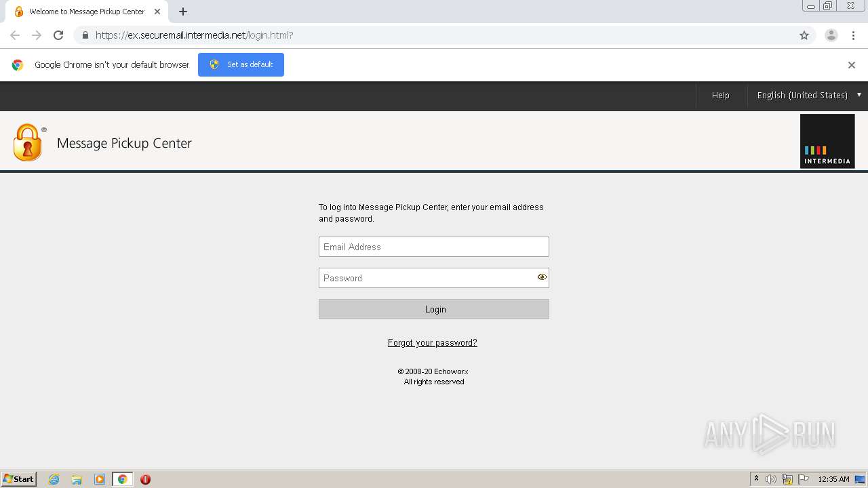This screenshot has height=488, width=868.
Task: Bookmark this page with the star icon
Action: point(804,35)
